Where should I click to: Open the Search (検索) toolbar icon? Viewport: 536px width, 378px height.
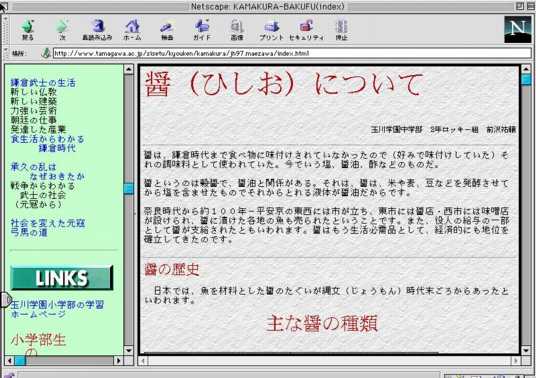click(x=167, y=30)
